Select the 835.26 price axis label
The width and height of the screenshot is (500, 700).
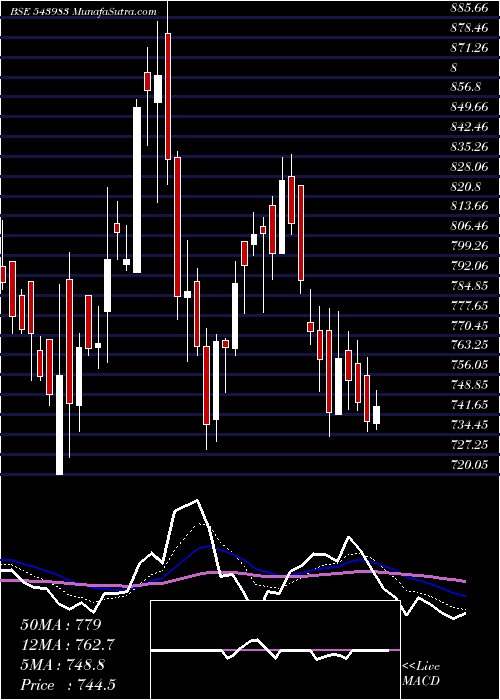[x=470, y=146]
